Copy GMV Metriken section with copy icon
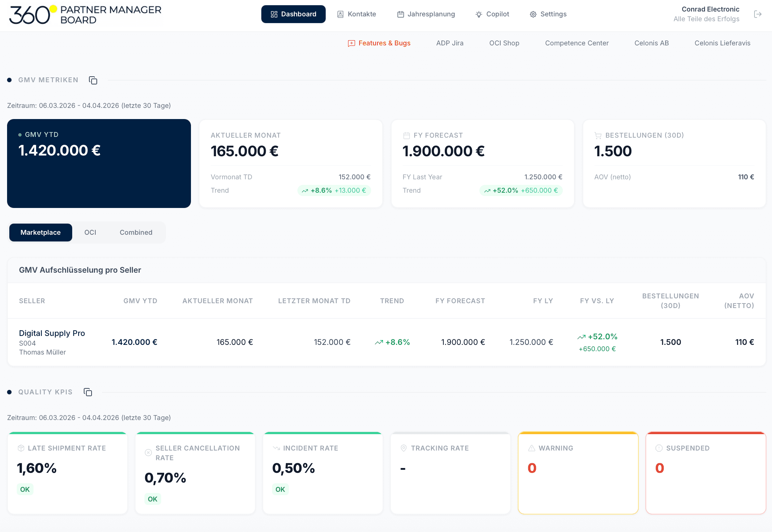Screen dimensions: 772x532 click(93, 80)
